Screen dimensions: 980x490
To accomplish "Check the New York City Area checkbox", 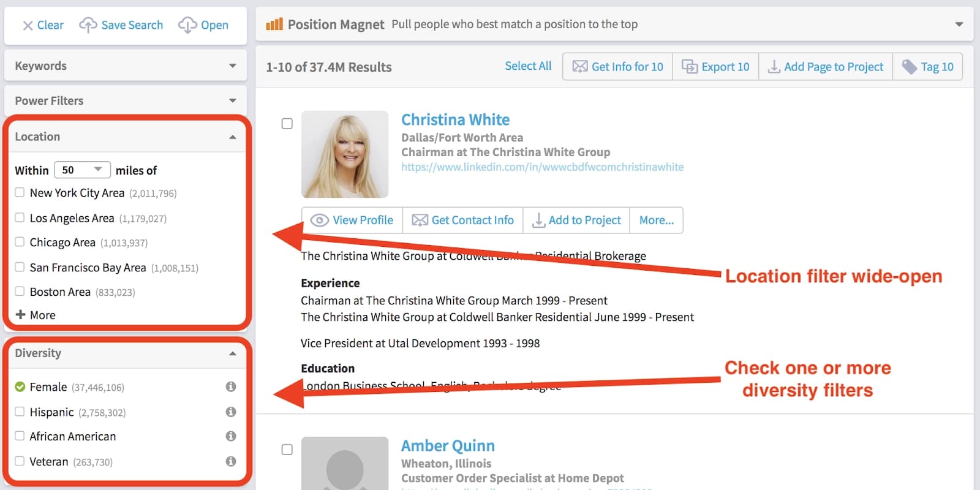I will point(20,192).
